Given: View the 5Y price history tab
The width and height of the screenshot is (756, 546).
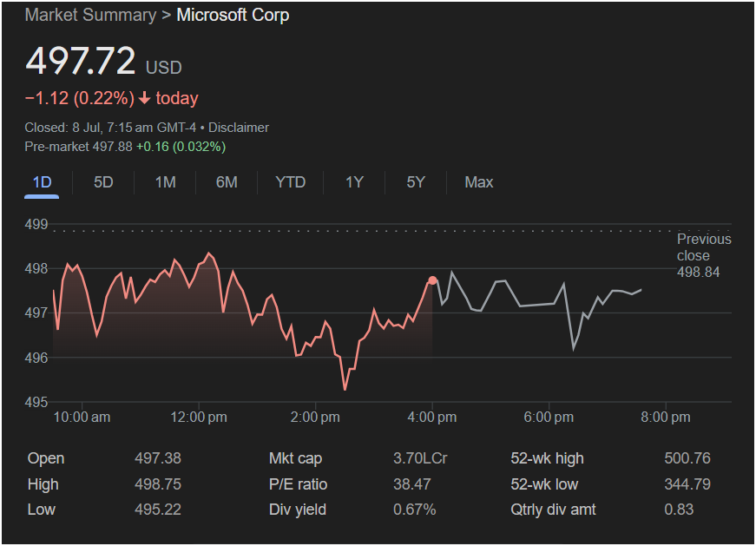Looking at the screenshot, I should click(416, 182).
